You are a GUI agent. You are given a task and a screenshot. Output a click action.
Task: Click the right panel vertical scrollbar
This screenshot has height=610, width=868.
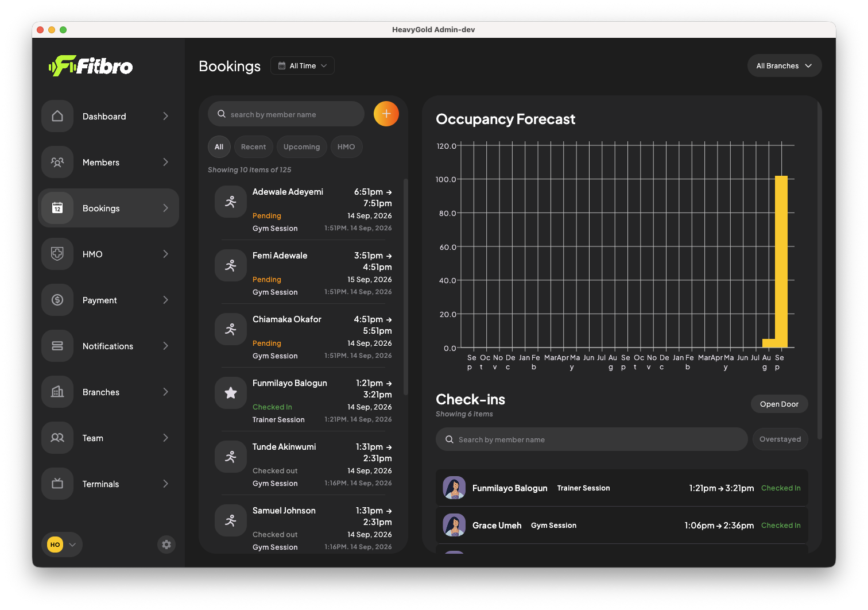point(819,270)
